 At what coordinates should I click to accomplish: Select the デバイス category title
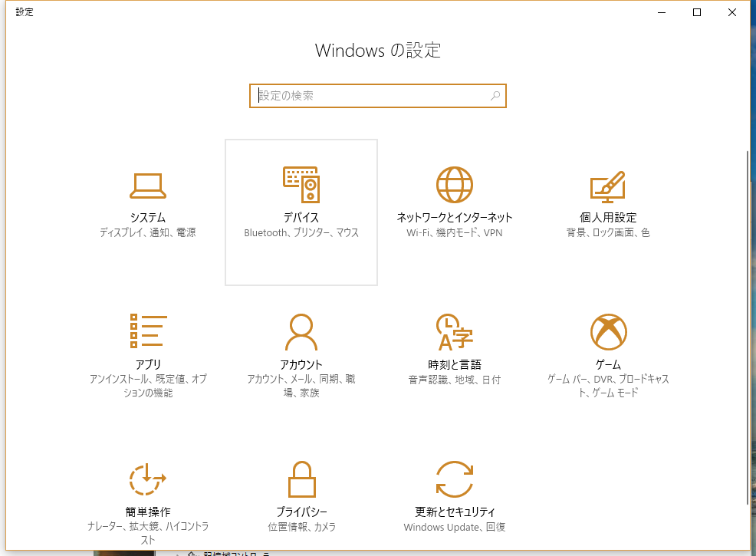pos(301,218)
